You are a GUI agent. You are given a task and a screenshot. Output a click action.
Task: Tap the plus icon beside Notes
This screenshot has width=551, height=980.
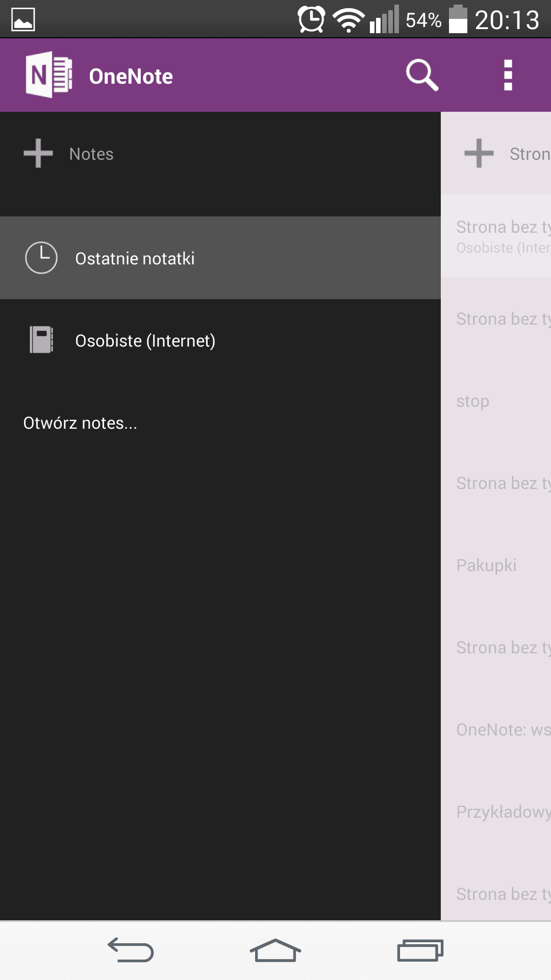coord(38,153)
